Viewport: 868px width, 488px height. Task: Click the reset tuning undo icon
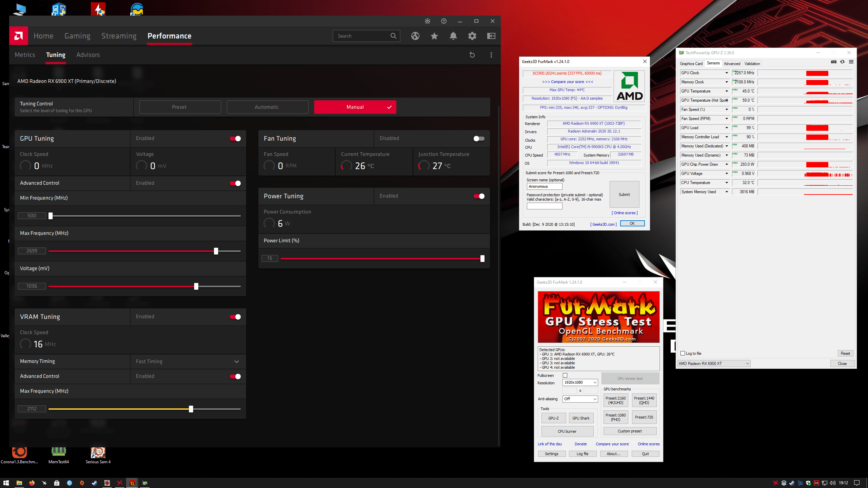tap(472, 55)
